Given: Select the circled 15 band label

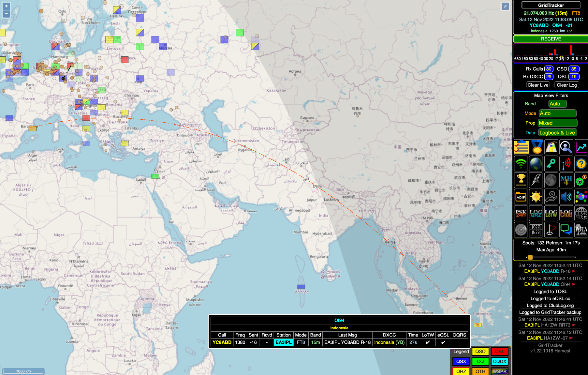Looking at the screenshot, I should (x=561, y=59).
